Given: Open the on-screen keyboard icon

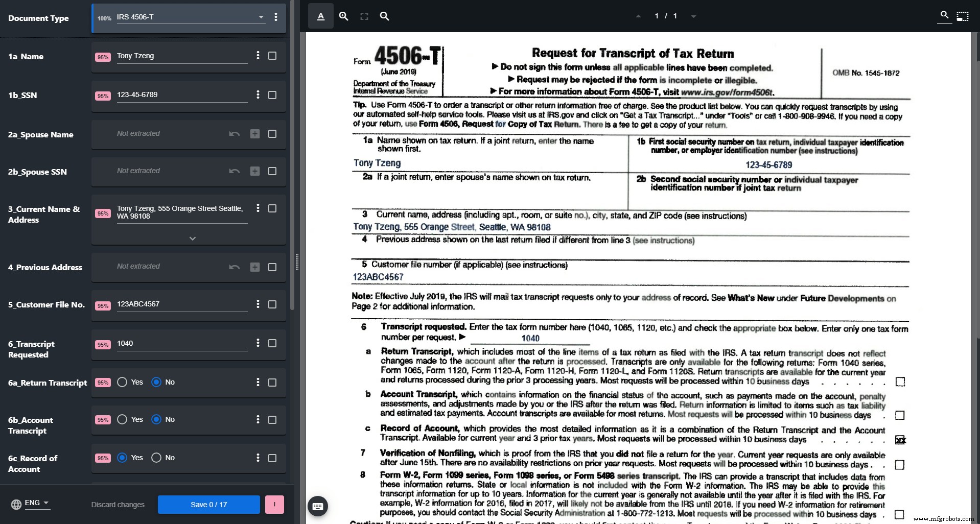Looking at the screenshot, I should (318, 506).
